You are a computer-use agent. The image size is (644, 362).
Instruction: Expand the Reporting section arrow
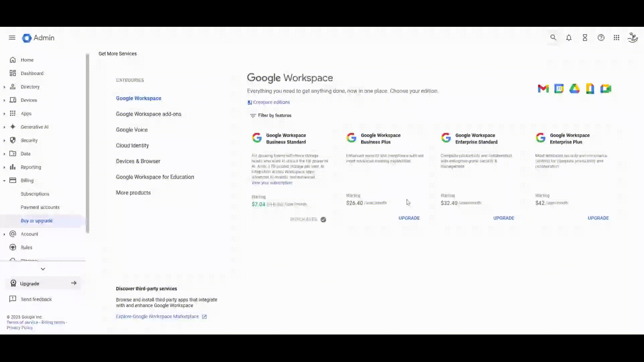[4, 168]
